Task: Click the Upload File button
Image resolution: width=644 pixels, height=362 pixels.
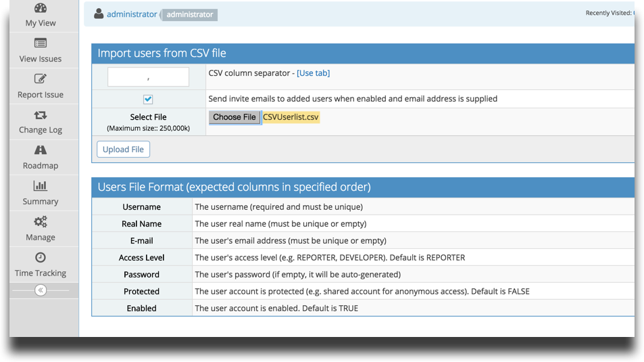Action: (123, 150)
